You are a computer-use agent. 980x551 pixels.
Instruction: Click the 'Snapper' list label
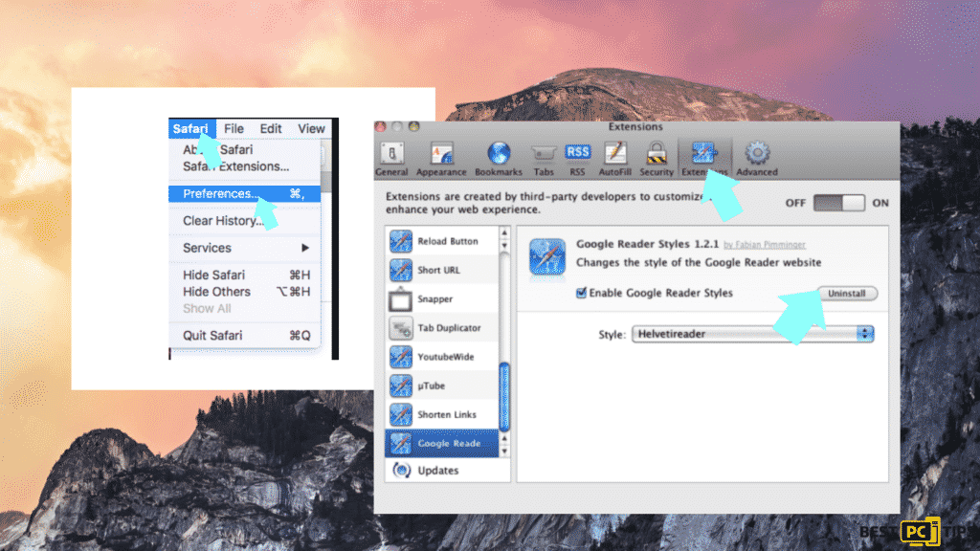[435, 299]
